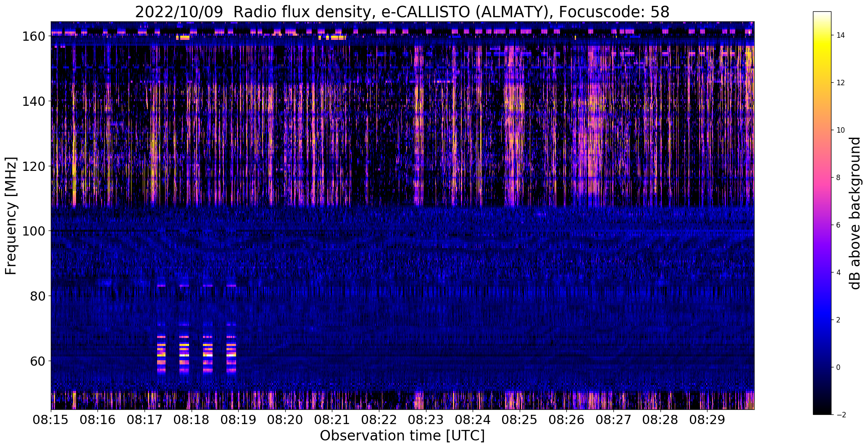Screen dimensions: 868x448
Task: Click the 08:15 time tick label
Action: pos(51,420)
